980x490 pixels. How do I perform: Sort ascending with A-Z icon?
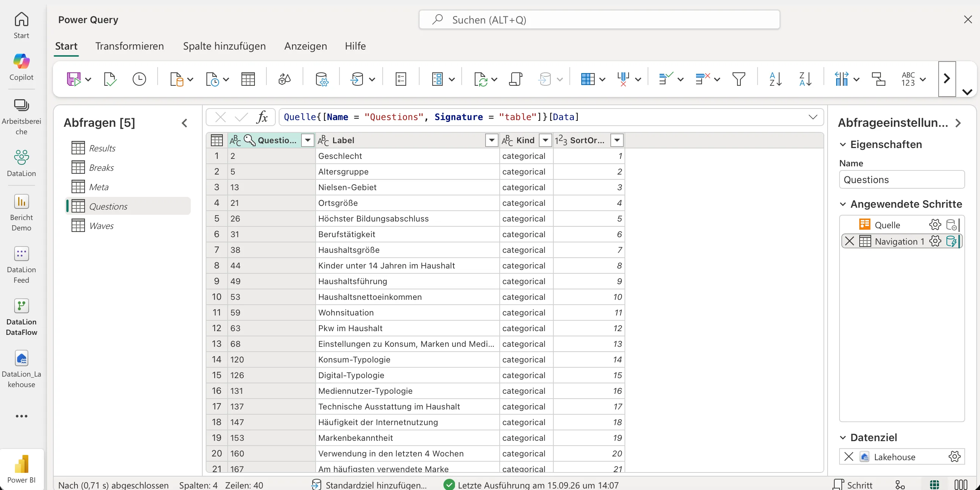[775, 79]
